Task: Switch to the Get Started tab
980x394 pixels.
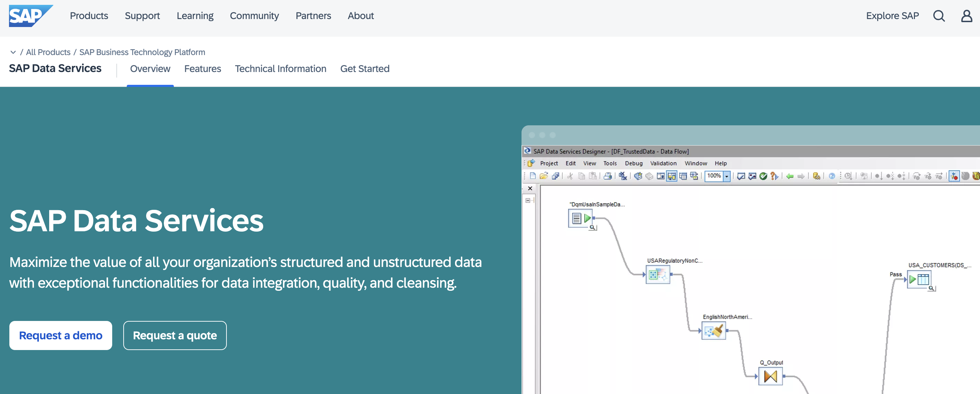Action: (365, 69)
